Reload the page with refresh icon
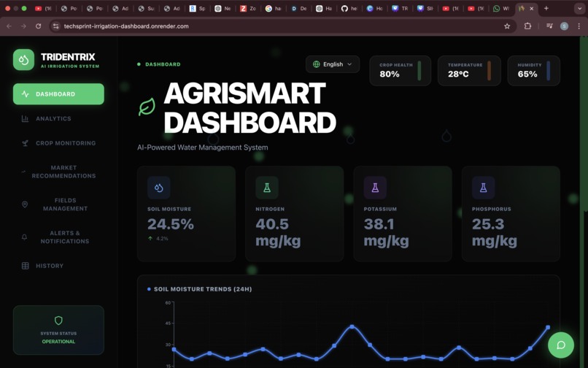This screenshot has height=368, width=588. (38, 26)
